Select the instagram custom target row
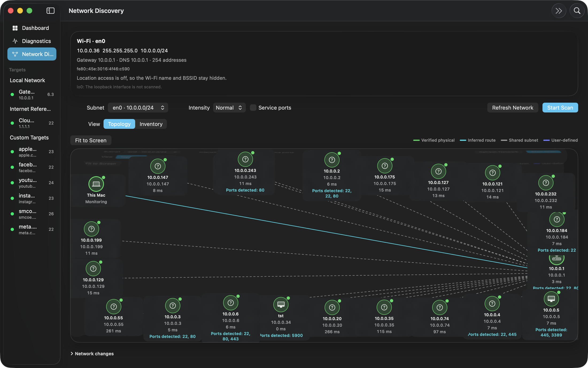Viewport: 588px width, 368px height. coord(32,198)
